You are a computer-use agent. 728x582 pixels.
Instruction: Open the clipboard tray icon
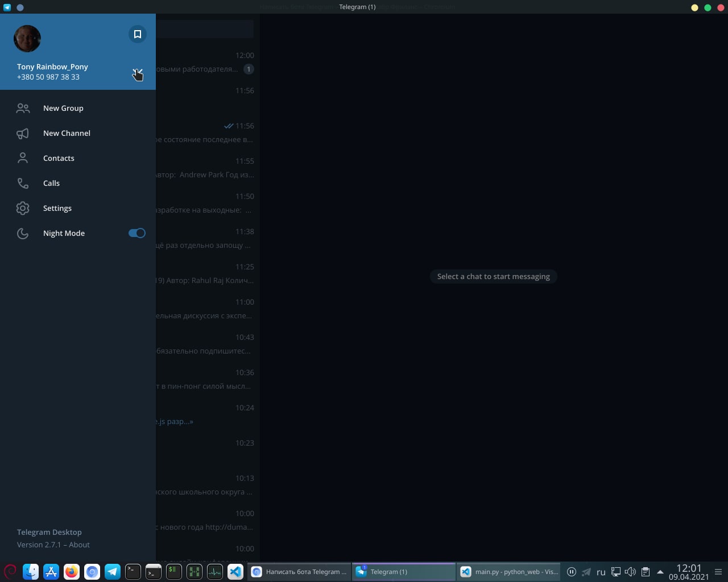[x=646, y=572]
